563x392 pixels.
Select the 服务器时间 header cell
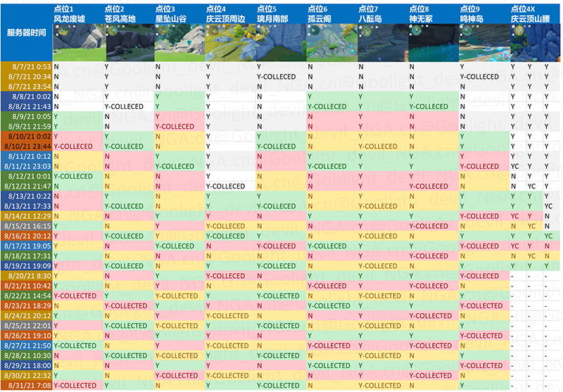tap(27, 32)
